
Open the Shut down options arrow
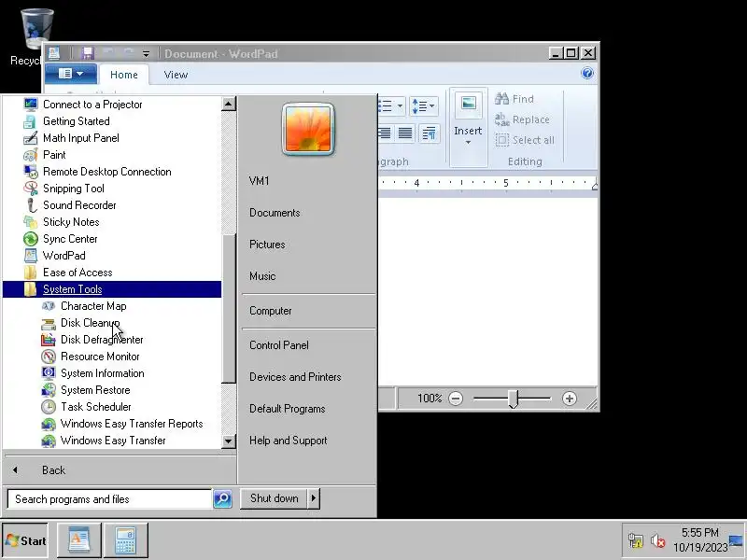(x=314, y=498)
